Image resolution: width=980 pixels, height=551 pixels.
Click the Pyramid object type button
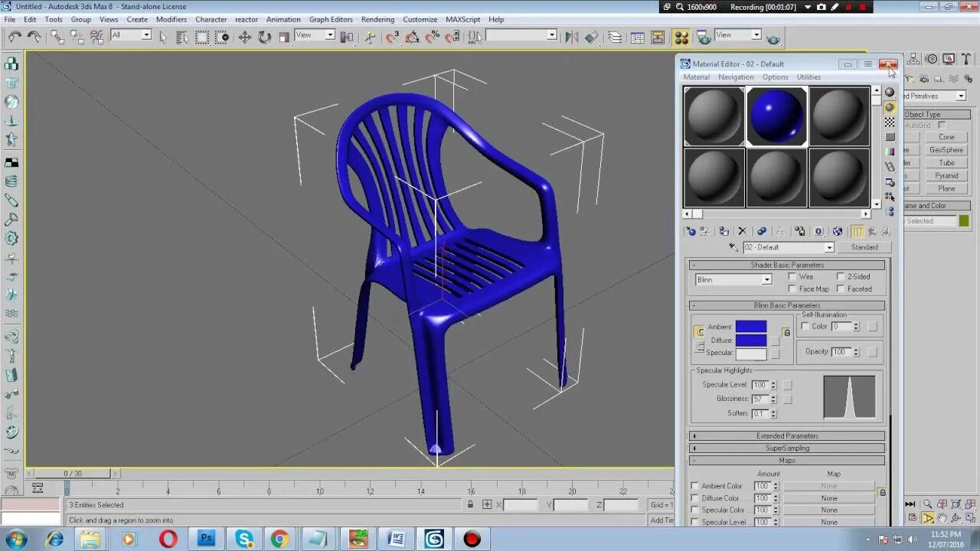[x=946, y=176]
